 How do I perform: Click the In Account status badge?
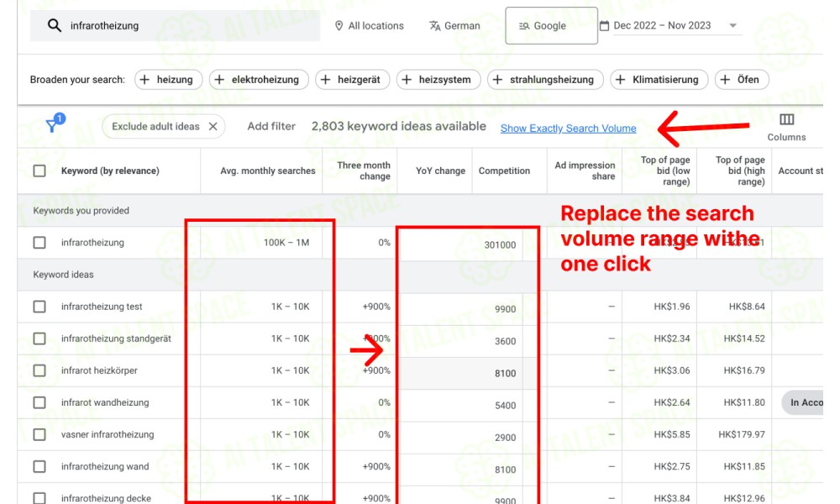click(x=803, y=402)
